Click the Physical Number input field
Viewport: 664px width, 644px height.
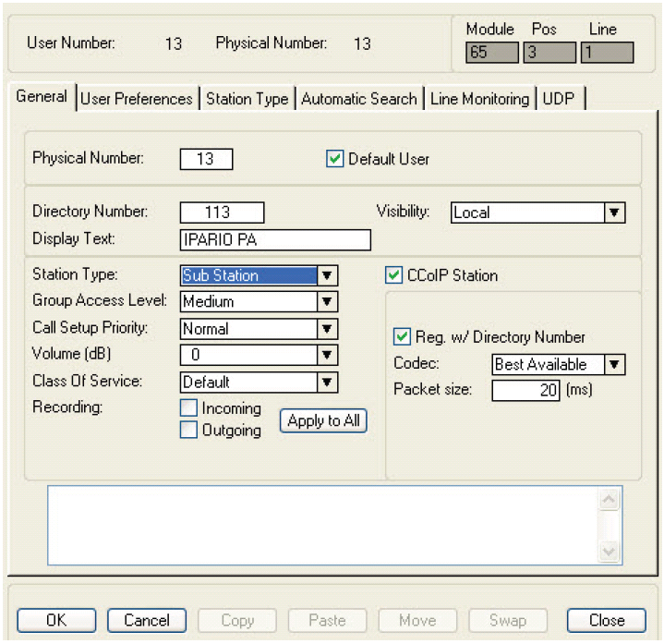coord(206,159)
